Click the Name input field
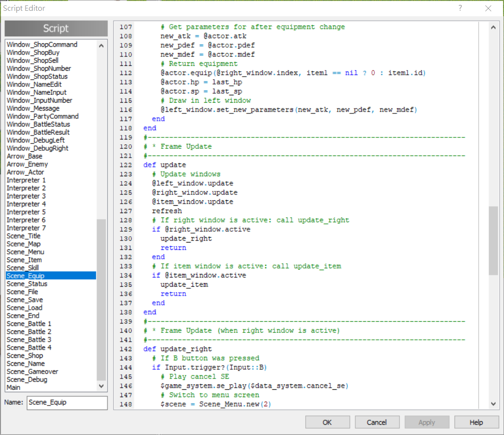 [x=67, y=403]
